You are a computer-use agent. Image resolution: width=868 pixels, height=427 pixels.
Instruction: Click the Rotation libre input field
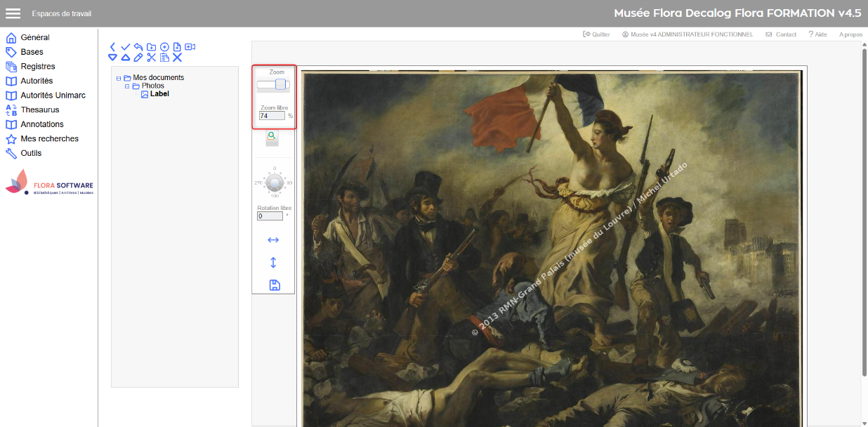(x=270, y=216)
